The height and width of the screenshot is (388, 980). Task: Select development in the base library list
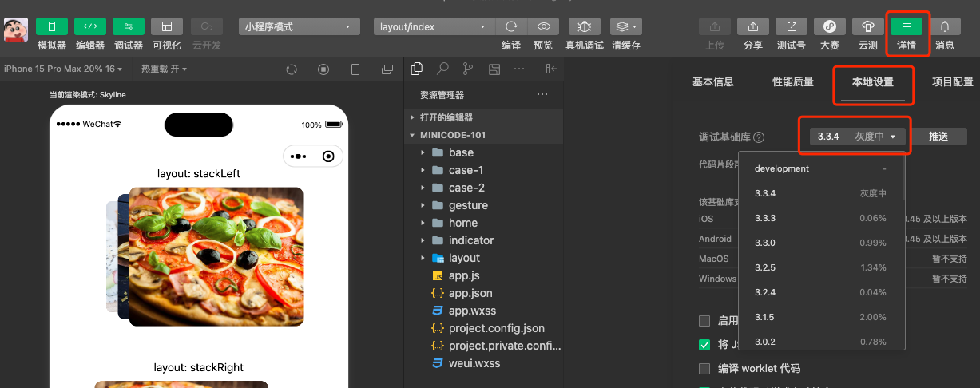point(820,168)
